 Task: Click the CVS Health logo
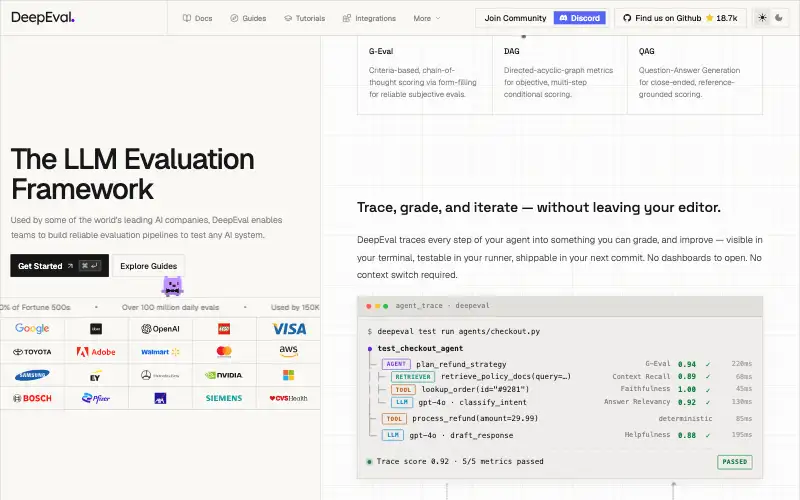pos(288,398)
